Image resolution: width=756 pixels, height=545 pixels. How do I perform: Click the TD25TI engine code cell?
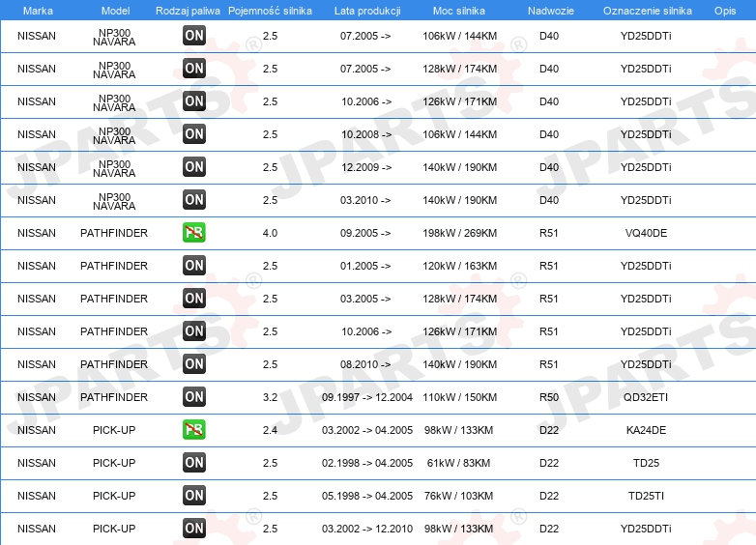pyautogui.click(x=646, y=496)
